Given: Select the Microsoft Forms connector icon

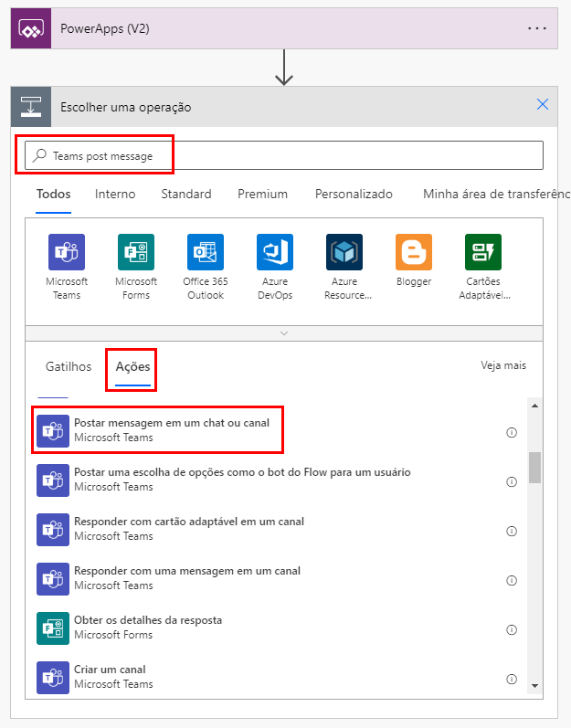Looking at the screenshot, I should click(x=136, y=252).
